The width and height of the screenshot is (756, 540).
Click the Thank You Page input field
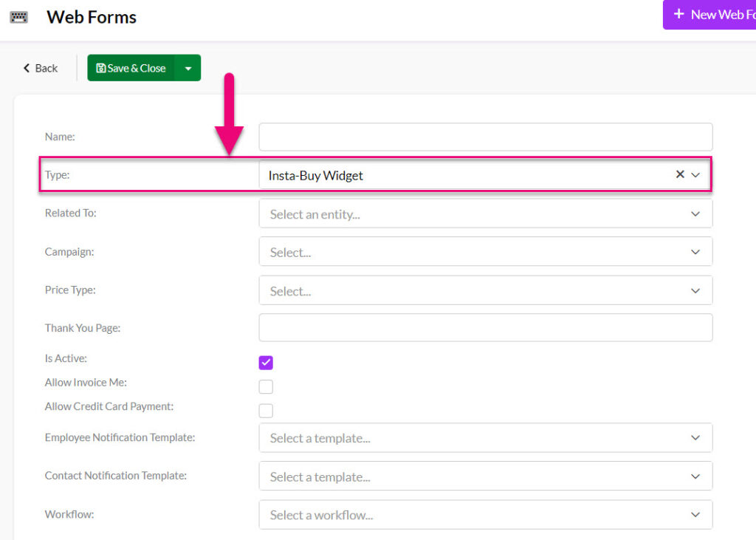coord(485,327)
